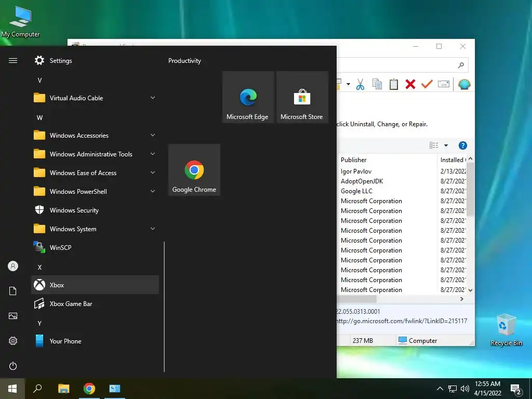Jump to letter V section header

(x=39, y=81)
